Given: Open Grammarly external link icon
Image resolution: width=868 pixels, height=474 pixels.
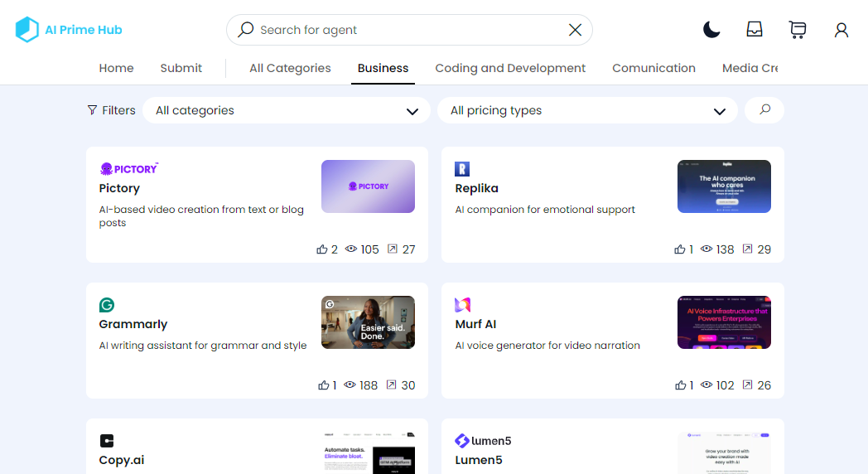Looking at the screenshot, I should [x=392, y=385].
